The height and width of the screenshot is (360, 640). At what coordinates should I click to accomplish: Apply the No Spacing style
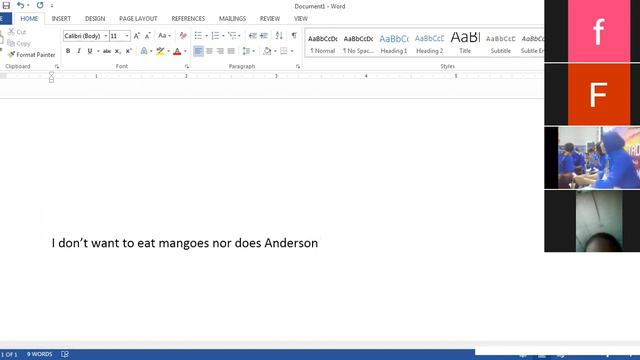pos(358,44)
